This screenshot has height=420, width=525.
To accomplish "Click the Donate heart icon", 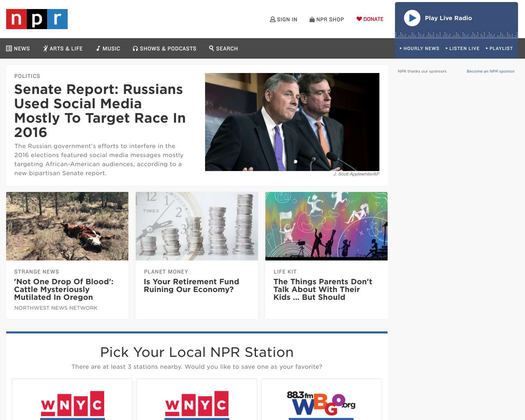I will 359,19.
